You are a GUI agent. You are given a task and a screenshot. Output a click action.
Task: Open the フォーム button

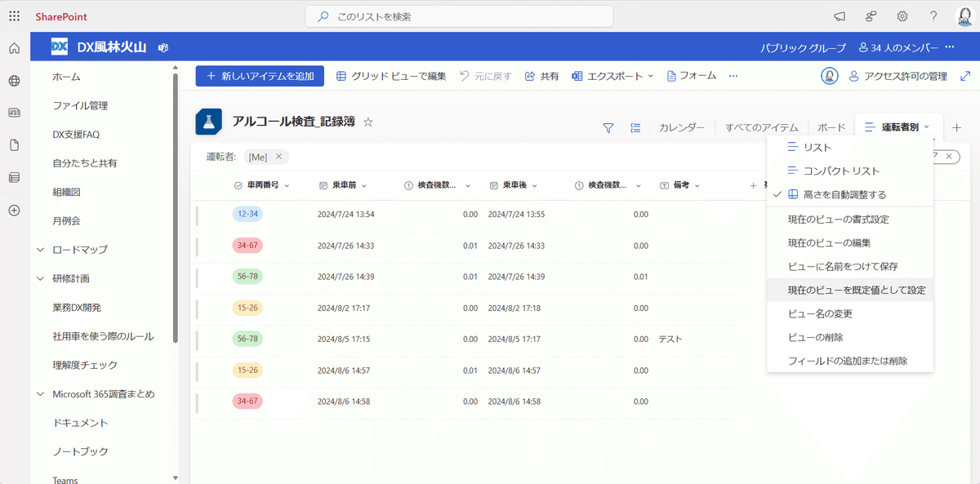click(692, 76)
